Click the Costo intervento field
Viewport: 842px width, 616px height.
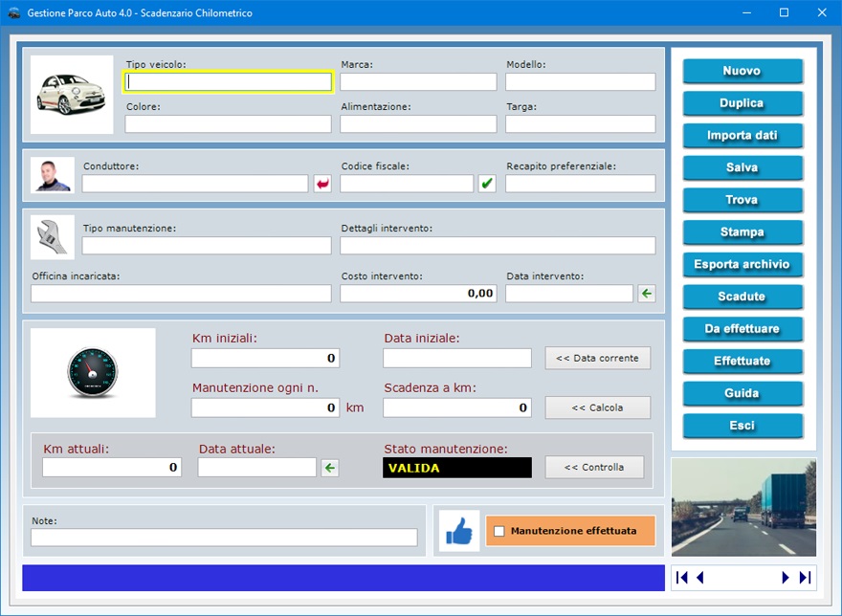click(418, 294)
